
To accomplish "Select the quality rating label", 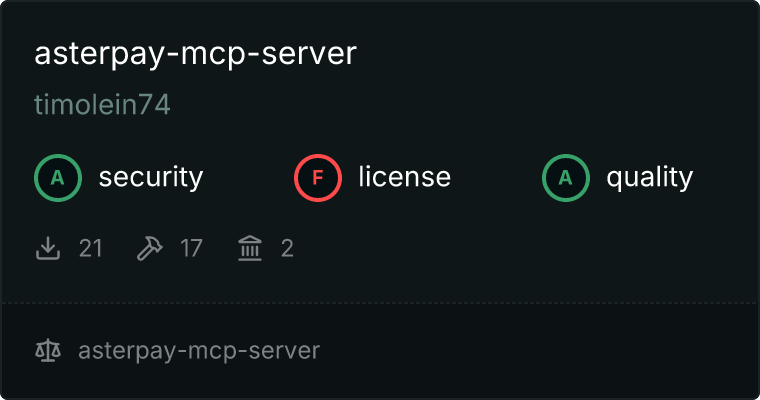I will (x=649, y=177).
